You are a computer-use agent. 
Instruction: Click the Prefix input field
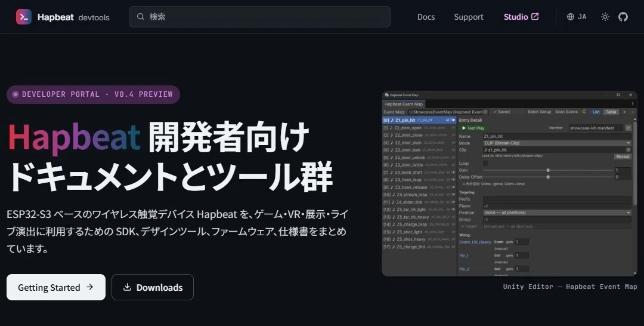coord(557,199)
